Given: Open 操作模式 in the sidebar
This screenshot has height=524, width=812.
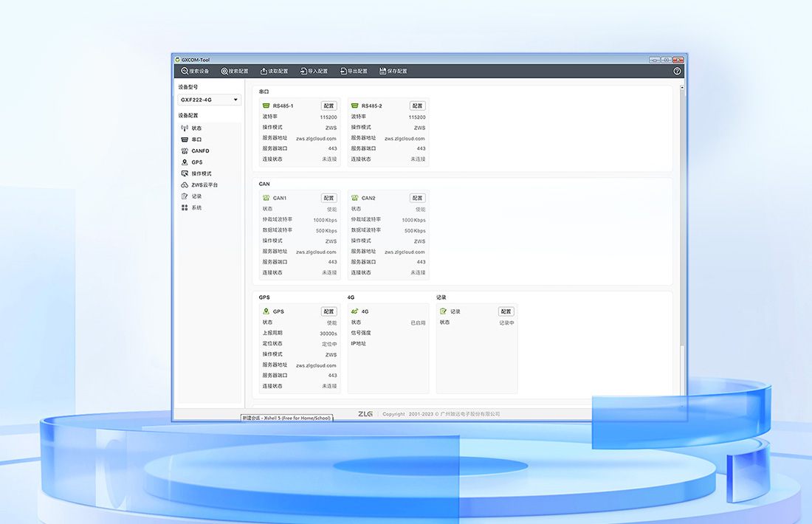Looking at the screenshot, I should 201,173.
